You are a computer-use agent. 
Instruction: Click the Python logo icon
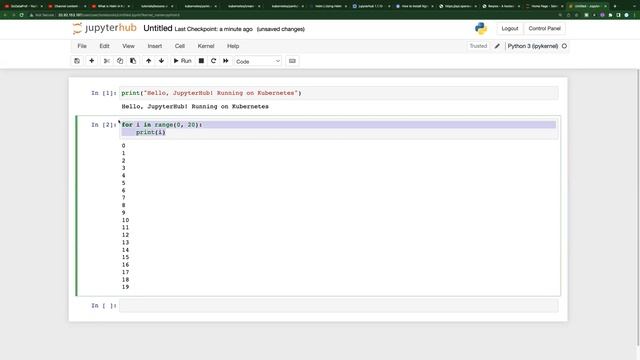click(481, 28)
